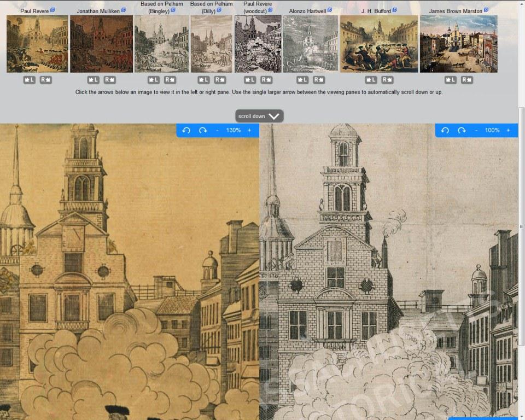The height and width of the screenshot is (420, 525).
Task: Zoom out on the right pane
Action: (476, 130)
